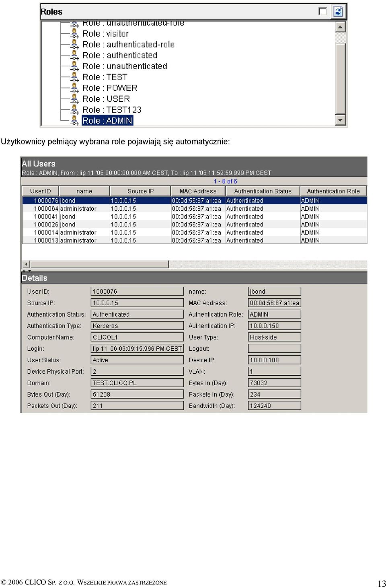
Task: Select Role : POWER entry
Action: [x=110, y=88]
